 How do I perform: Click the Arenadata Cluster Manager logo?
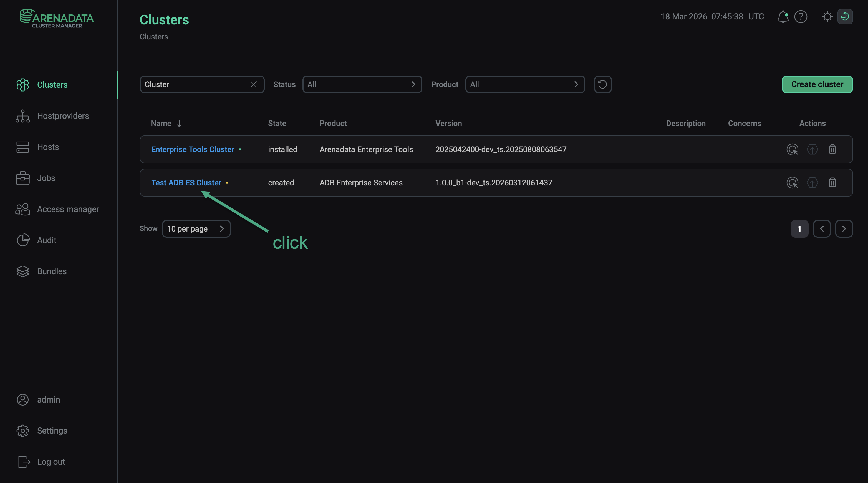click(56, 19)
